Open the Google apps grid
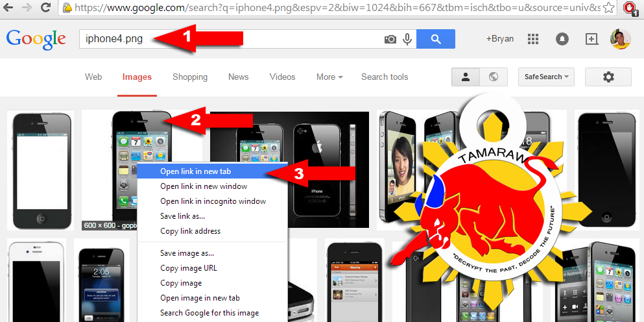Viewport: 644px width, 322px height. (532, 39)
